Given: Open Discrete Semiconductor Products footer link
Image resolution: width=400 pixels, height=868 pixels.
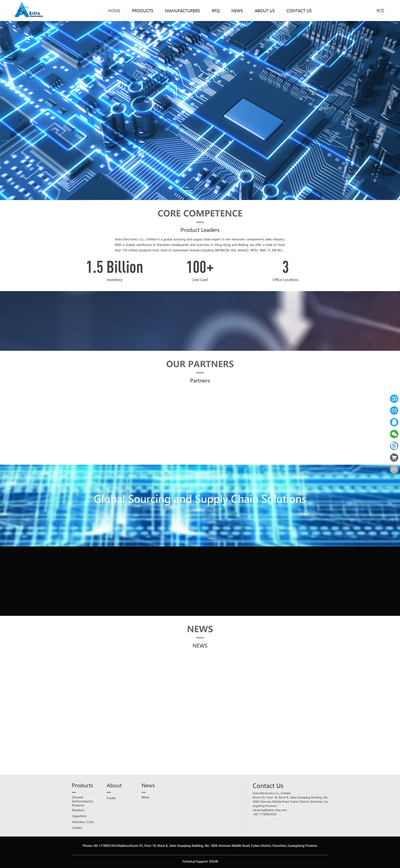Looking at the screenshot, I should coord(82,801).
